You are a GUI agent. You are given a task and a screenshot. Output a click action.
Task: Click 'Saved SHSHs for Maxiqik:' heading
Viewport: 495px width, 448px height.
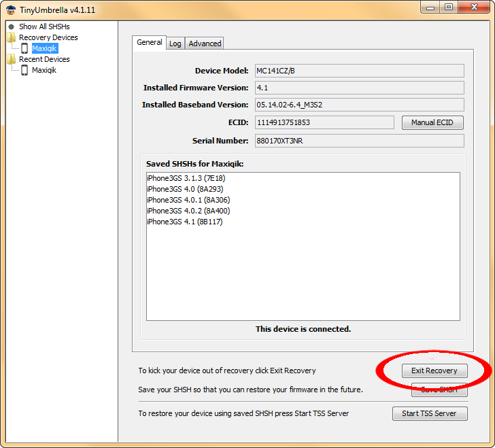194,164
